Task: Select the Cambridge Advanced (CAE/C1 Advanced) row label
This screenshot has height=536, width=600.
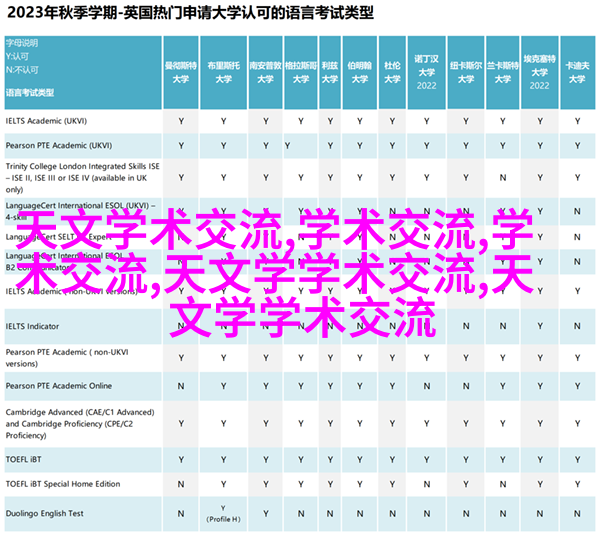Action: pos(80,424)
